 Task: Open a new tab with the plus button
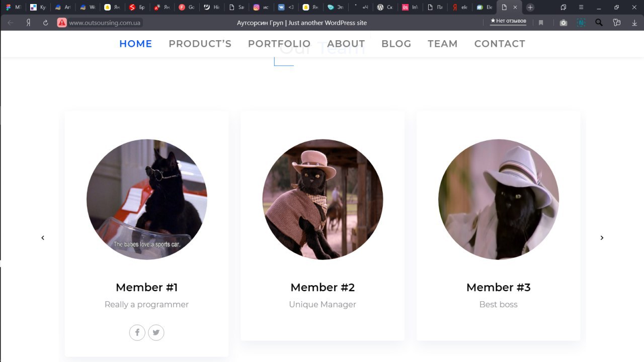click(530, 8)
